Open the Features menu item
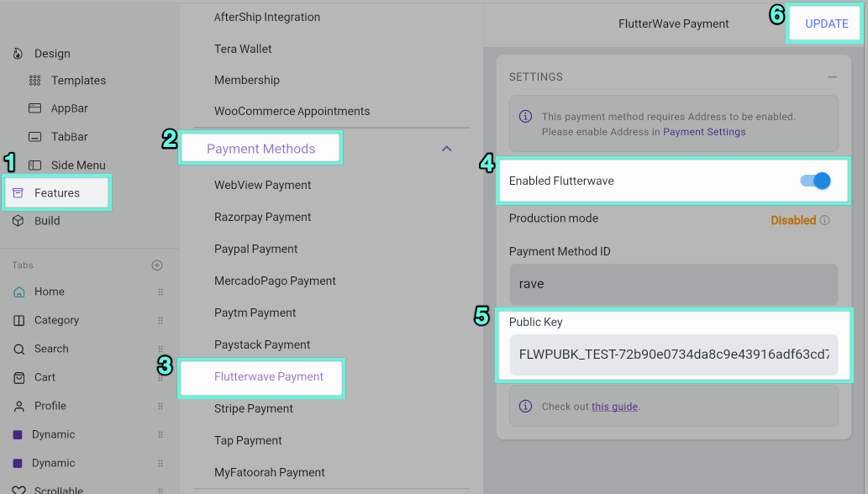Viewport: 868px width, 494px height. [x=57, y=193]
